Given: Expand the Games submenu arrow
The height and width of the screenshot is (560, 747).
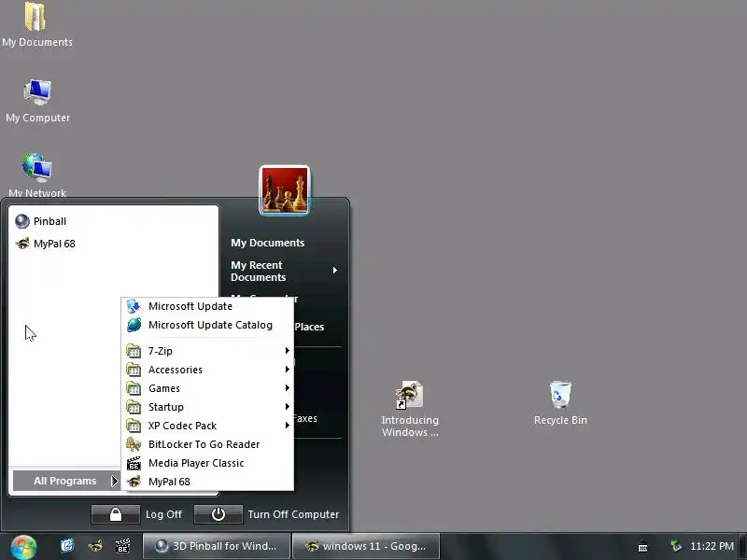Looking at the screenshot, I should 288,388.
